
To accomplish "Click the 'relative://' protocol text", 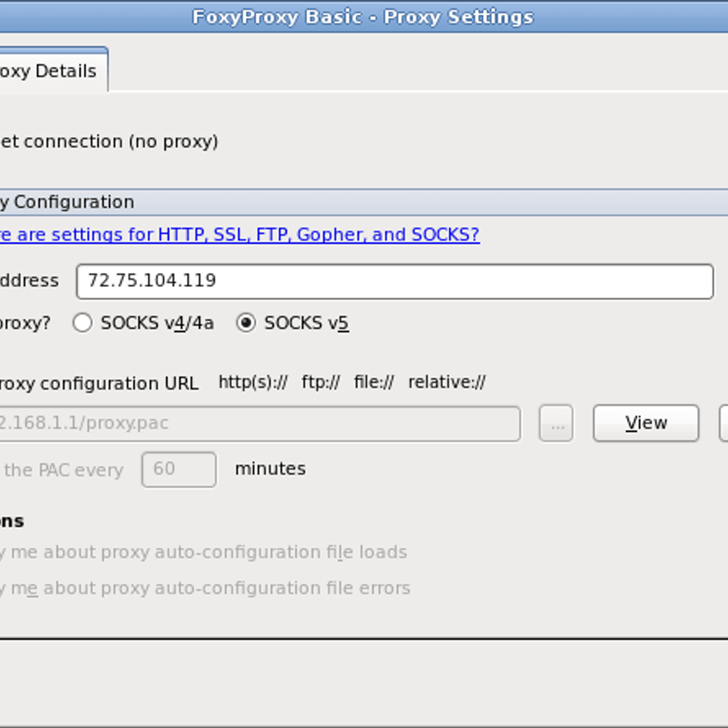I will click(447, 383).
